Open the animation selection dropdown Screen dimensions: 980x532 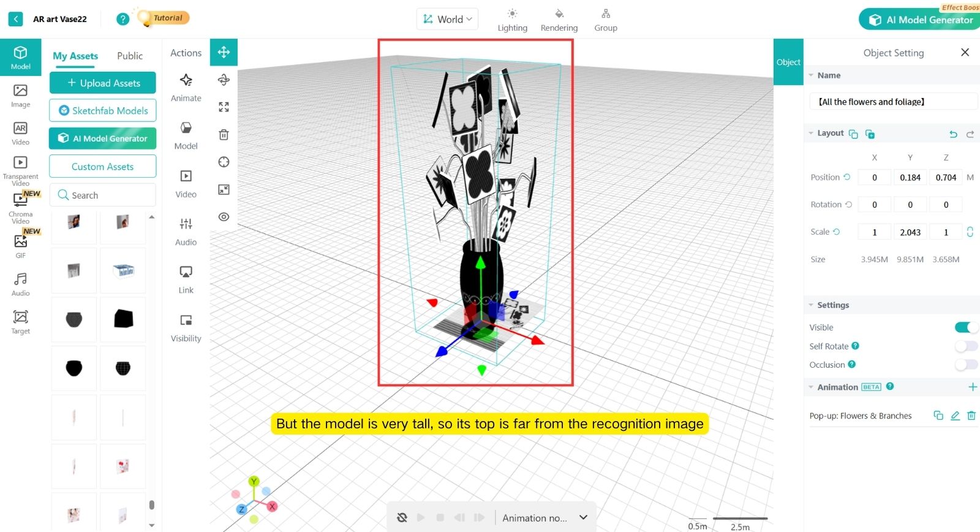point(583,517)
